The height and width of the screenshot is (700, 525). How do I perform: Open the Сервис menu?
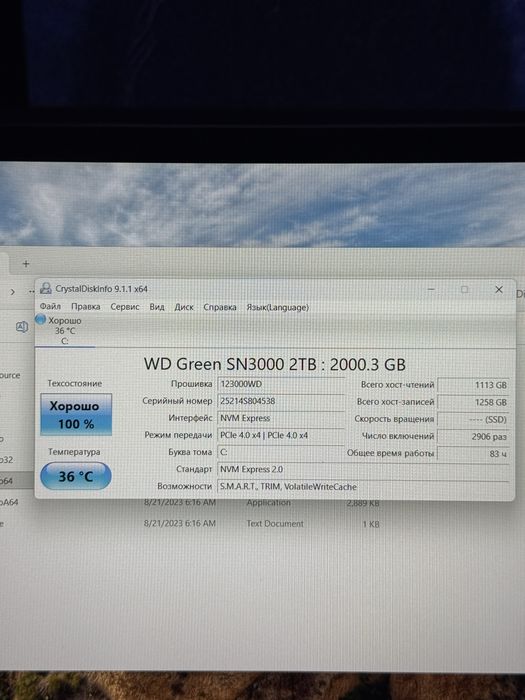tap(125, 307)
